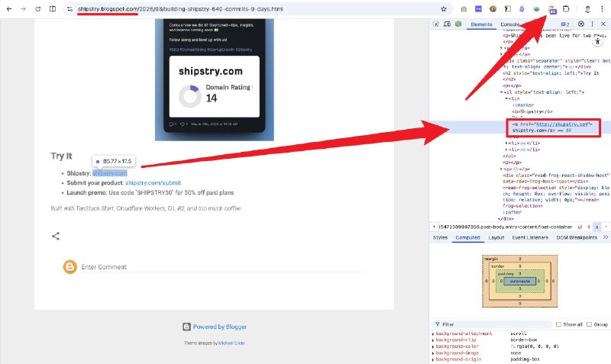Expand the background-attachment computed property
The height and width of the screenshot is (364, 611).
(x=433, y=333)
